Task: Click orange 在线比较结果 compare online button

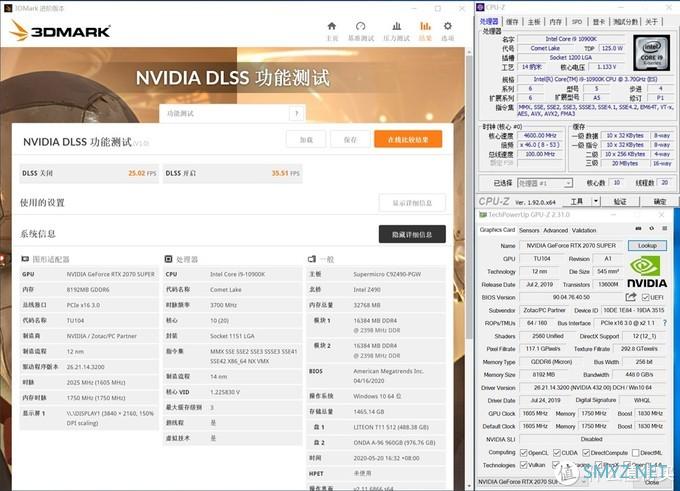Action: click(x=408, y=139)
